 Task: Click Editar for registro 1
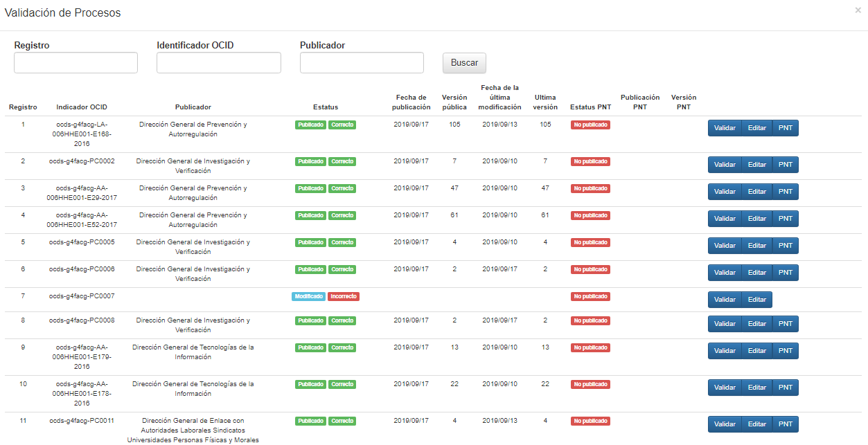[x=757, y=128]
